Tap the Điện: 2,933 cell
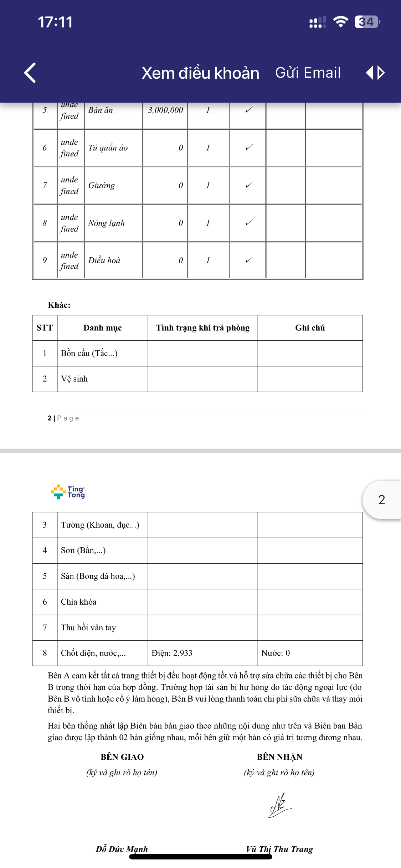The width and height of the screenshot is (401, 868). [202, 653]
